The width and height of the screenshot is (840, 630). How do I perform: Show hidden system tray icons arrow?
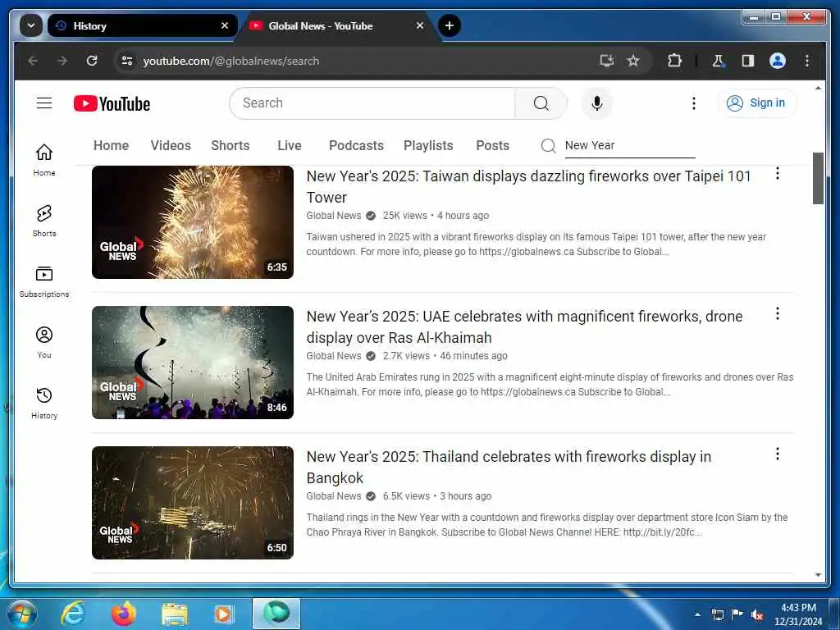tap(697, 614)
